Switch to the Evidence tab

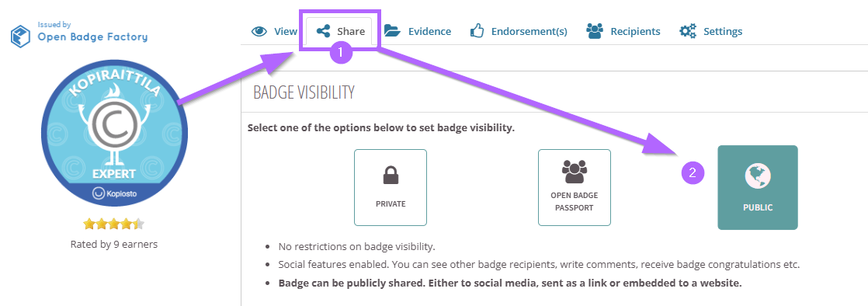tap(418, 31)
